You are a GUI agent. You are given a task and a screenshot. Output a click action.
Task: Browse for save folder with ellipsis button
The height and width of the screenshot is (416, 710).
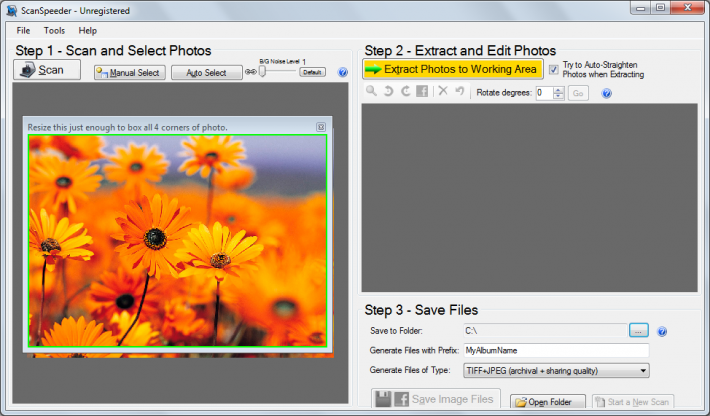click(638, 330)
